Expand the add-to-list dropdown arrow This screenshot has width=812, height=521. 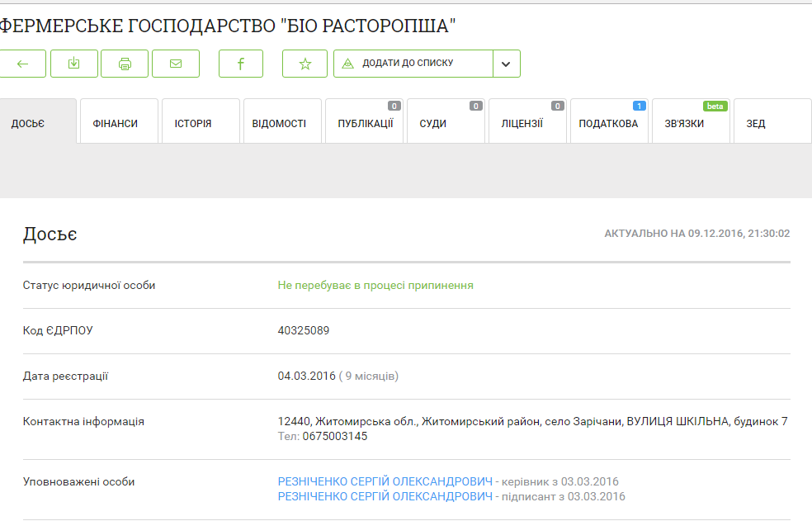click(507, 64)
